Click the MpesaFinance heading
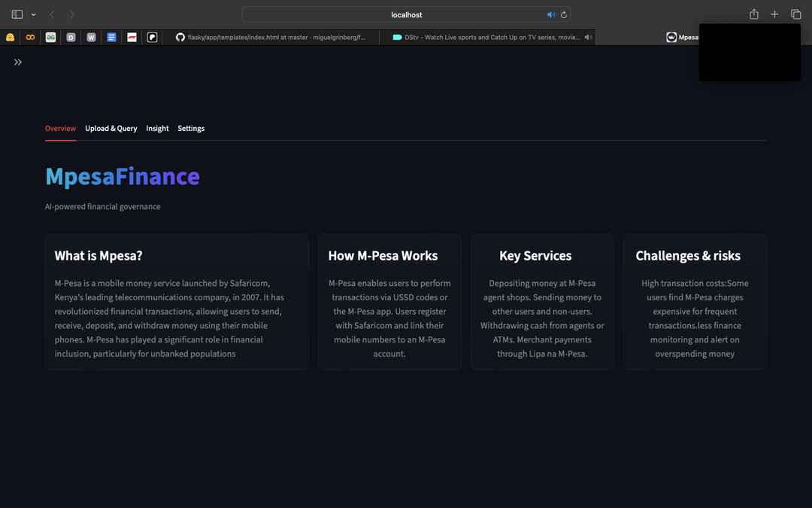 point(123,176)
